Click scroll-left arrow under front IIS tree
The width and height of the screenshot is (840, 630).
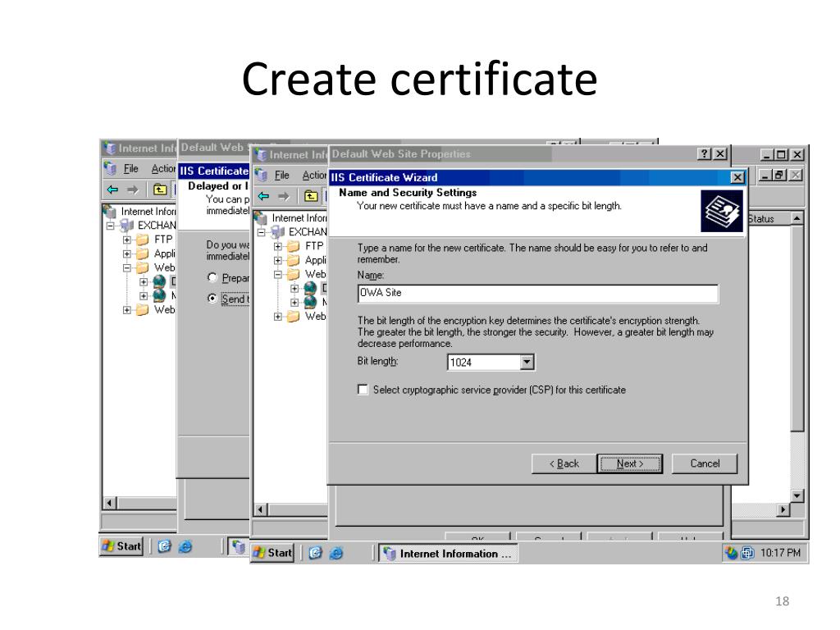260,509
